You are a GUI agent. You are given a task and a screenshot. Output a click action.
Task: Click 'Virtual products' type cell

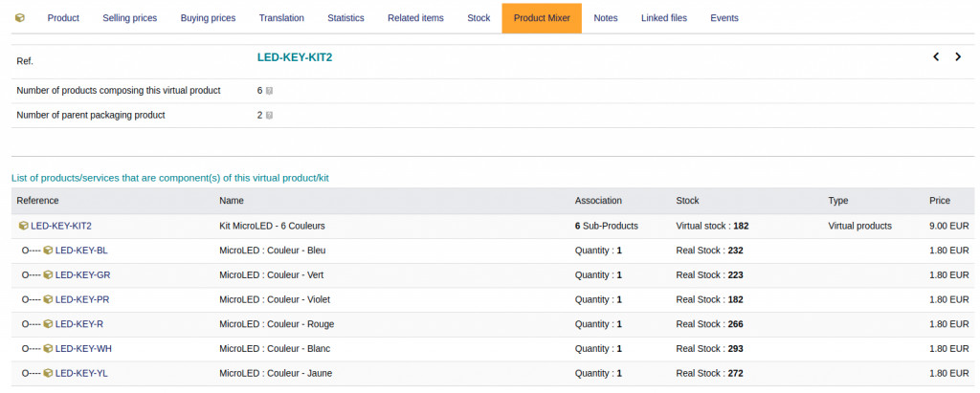(x=860, y=227)
